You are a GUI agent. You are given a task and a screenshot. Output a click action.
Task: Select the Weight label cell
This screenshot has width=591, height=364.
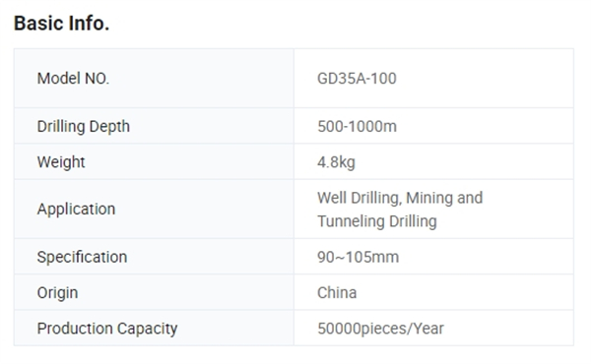click(x=154, y=162)
